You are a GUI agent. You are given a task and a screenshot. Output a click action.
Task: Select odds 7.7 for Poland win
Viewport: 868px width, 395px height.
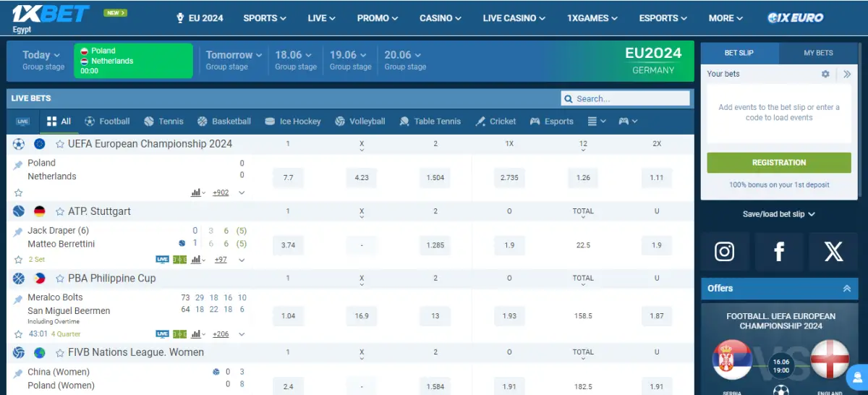click(x=288, y=177)
